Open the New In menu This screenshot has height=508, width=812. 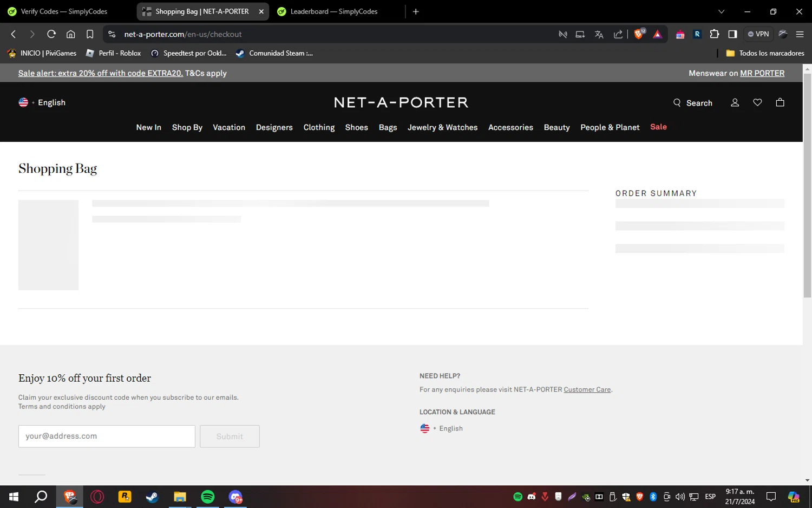pyautogui.click(x=149, y=127)
